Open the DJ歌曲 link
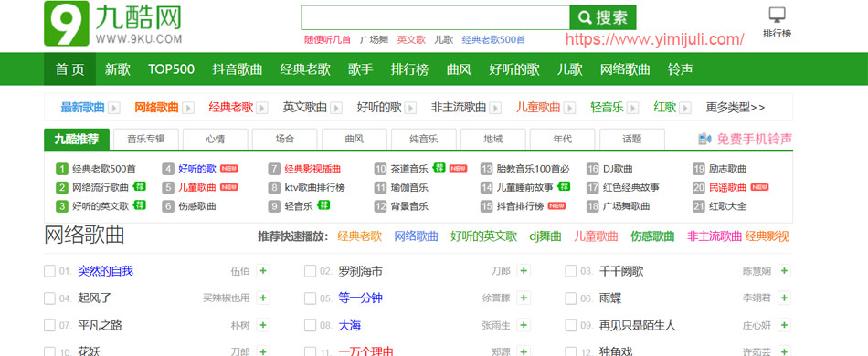The height and width of the screenshot is (356, 868). click(x=618, y=169)
